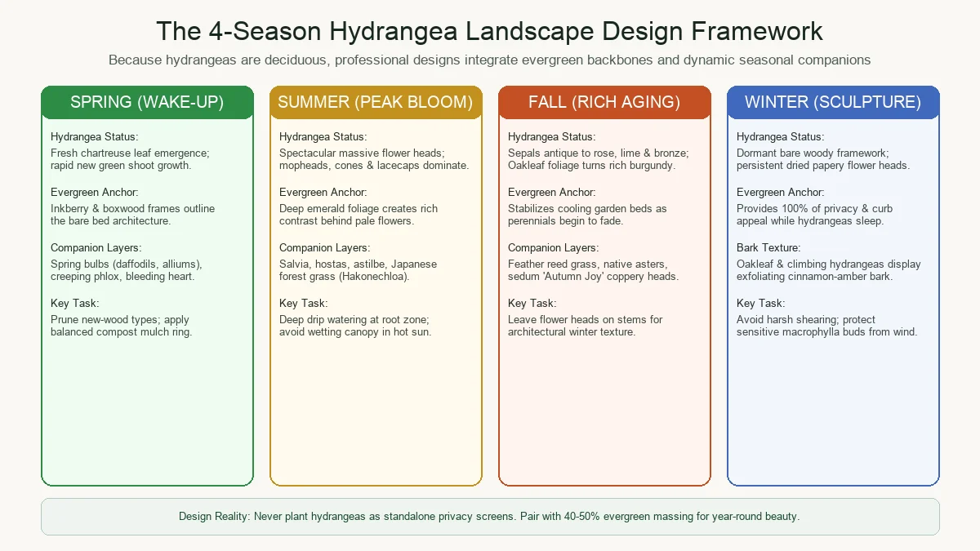Viewport: 980px width, 551px height.
Task: Click "Companion Layers:" label in the Fall card
Action: [554, 248]
